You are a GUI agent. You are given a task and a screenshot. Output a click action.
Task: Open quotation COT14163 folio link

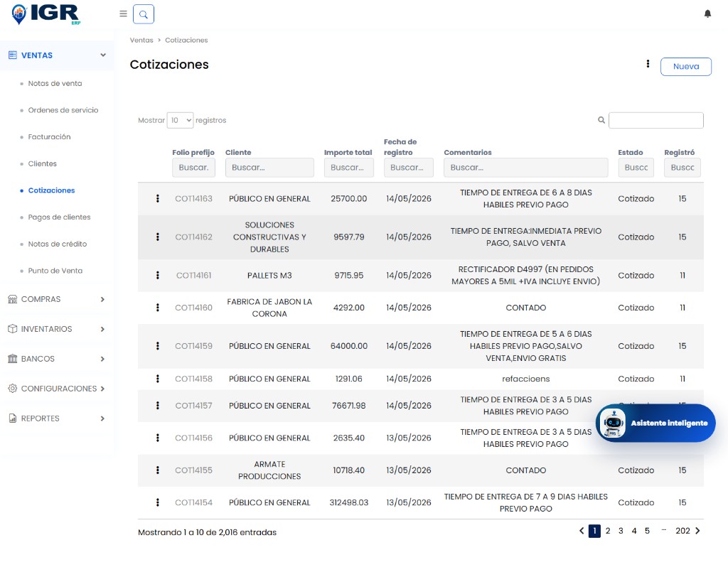[x=193, y=198]
